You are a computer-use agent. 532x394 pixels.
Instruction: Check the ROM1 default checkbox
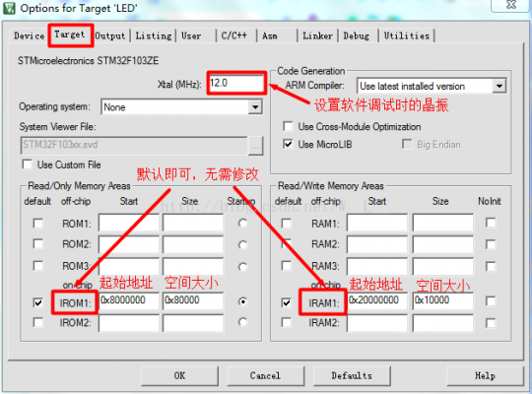coord(38,224)
